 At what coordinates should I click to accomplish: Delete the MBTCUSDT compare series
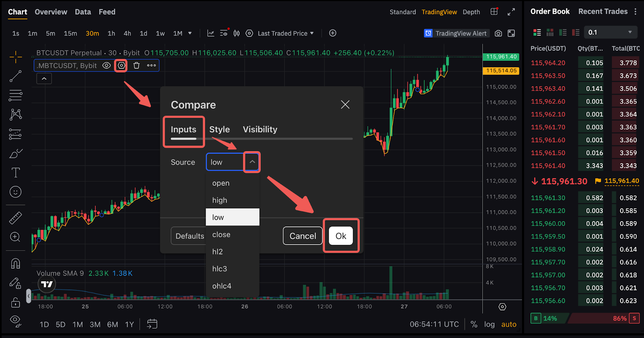tap(136, 65)
